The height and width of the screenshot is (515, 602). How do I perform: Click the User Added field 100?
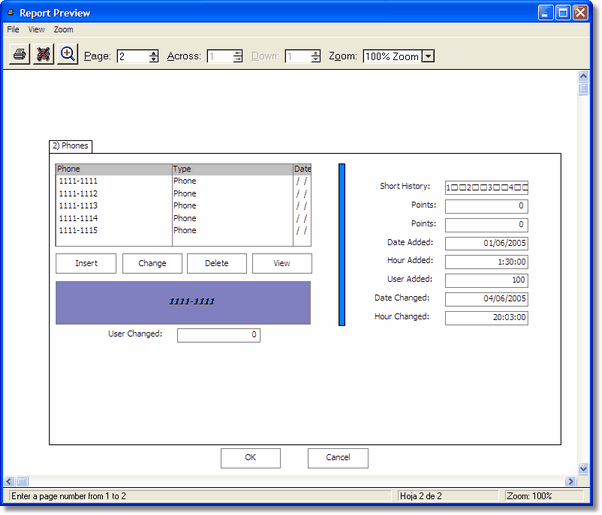point(486,280)
